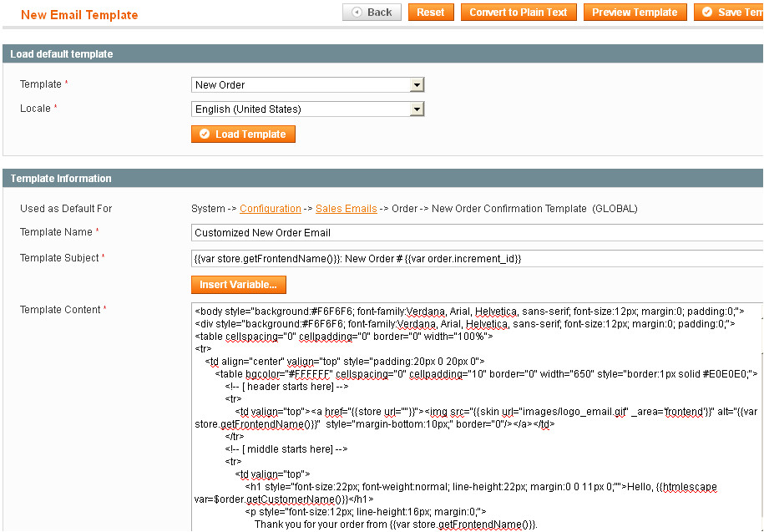
Task: Click the Insert Variable button
Action: (238, 285)
